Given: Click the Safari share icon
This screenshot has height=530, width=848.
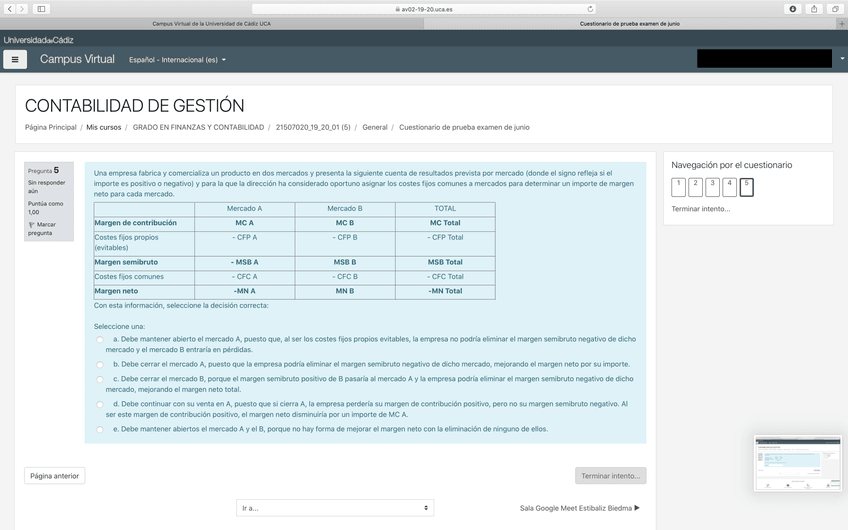Looking at the screenshot, I should (814, 9).
